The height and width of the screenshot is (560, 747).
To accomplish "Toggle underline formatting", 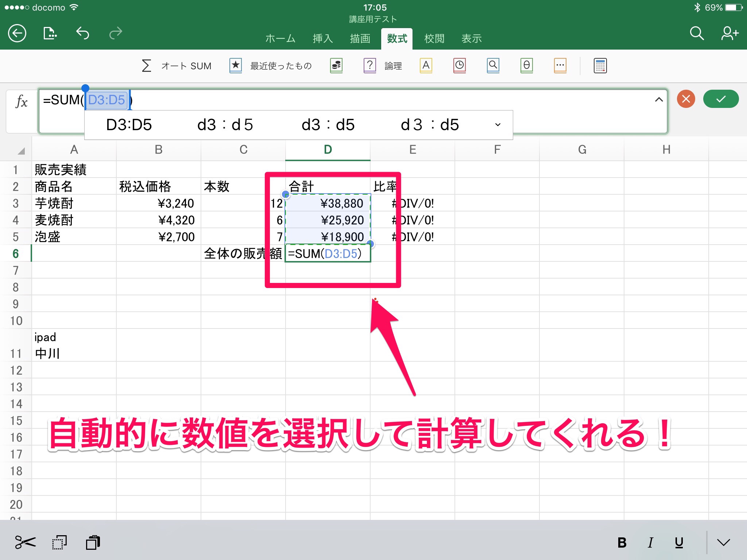I will click(x=679, y=543).
